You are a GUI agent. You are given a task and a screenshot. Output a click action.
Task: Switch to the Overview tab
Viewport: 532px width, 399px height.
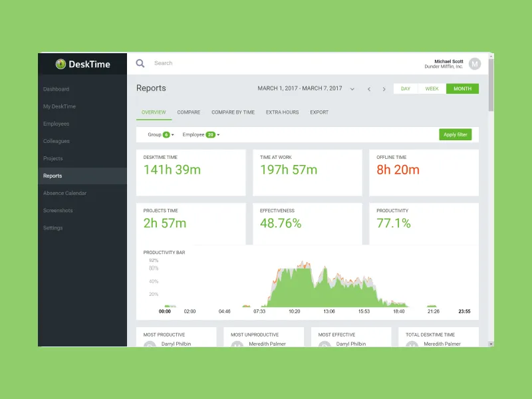tap(154, 112)
